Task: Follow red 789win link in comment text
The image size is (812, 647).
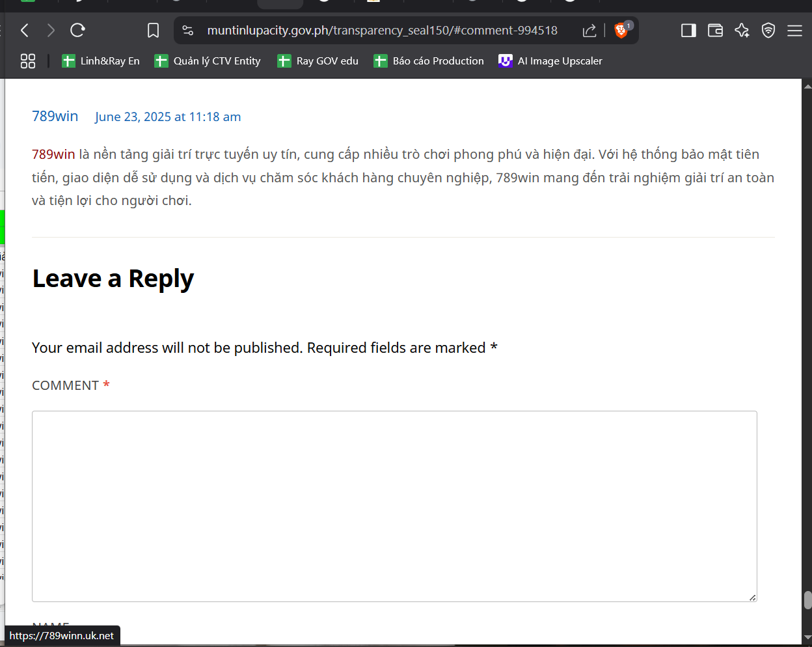Action: [x=53, y=154]
